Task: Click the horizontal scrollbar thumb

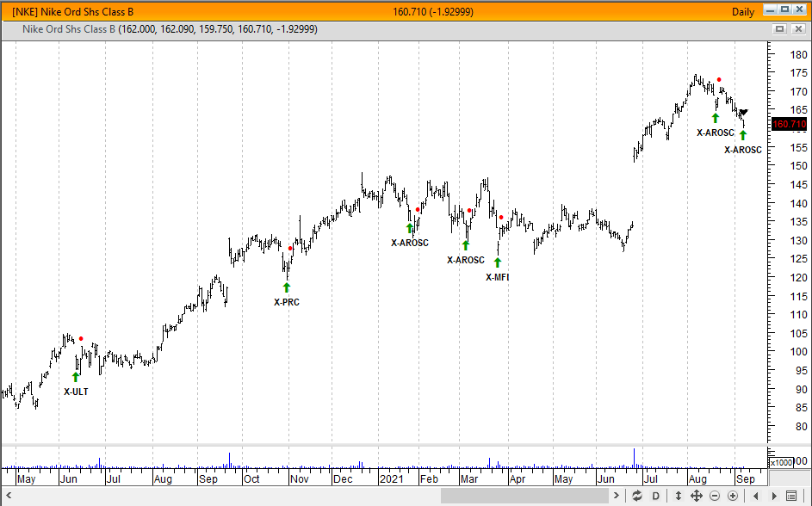Action: point(524,496)
